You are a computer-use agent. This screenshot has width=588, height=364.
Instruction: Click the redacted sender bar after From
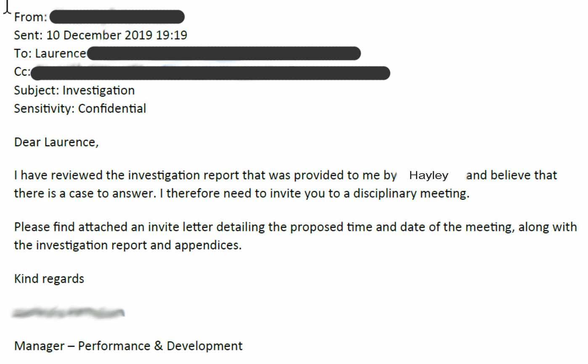(x=117, y=17)
